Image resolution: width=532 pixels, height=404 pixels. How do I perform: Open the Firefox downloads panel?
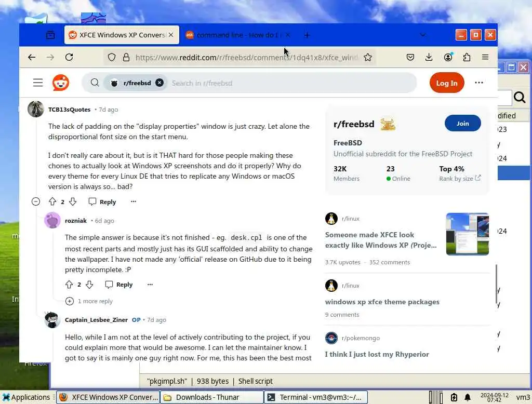click(x=429, y=57)
